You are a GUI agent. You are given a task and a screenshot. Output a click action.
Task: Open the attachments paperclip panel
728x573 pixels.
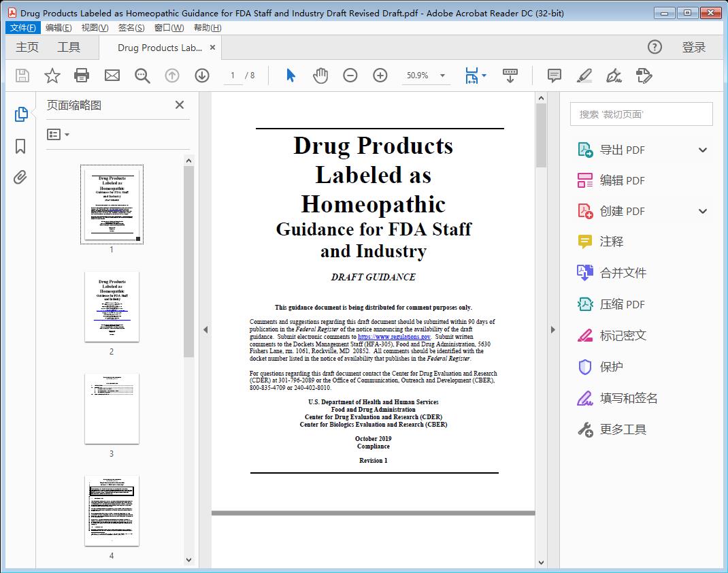click(20, 177)
